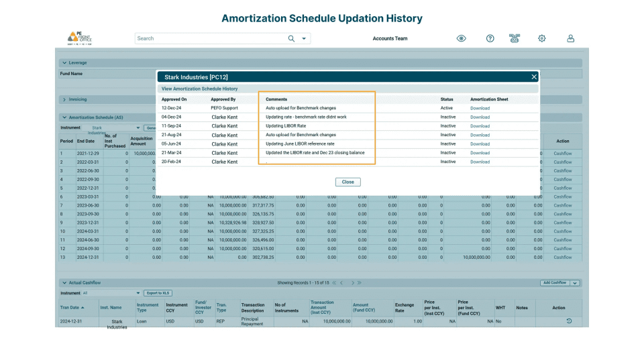This screenshot has height=338, width=644.
Task: Click the Close button in dialog
Action: (348, 182)
